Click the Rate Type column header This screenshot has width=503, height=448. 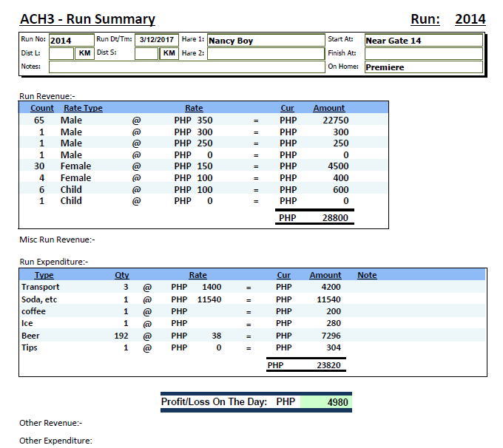(x=83, y=108)
